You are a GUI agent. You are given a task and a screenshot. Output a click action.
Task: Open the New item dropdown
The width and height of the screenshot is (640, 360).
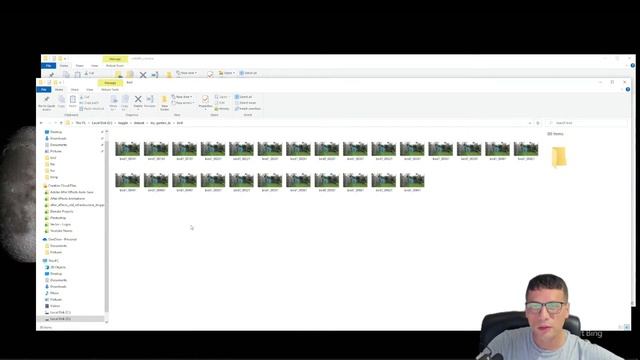click(x=182, y=97)
